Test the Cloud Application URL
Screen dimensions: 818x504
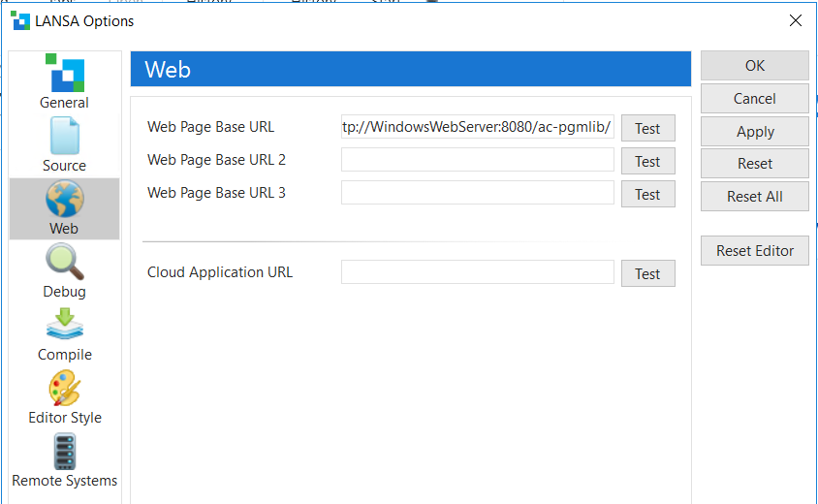(x=648, y=273)
